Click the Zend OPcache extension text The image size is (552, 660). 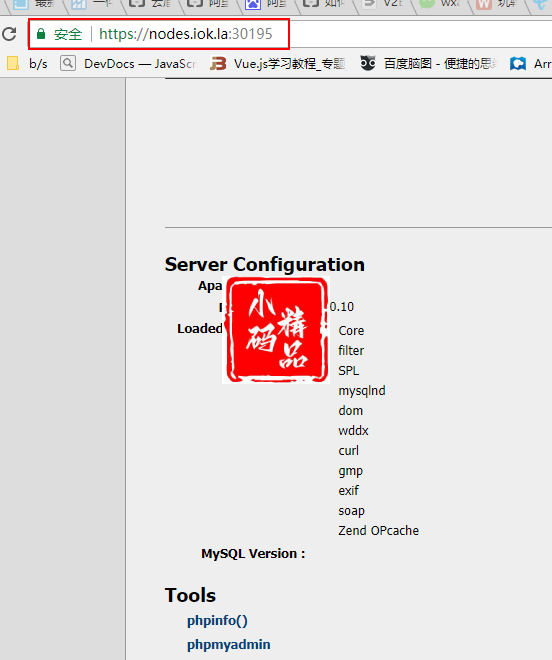tap(379, 530)
